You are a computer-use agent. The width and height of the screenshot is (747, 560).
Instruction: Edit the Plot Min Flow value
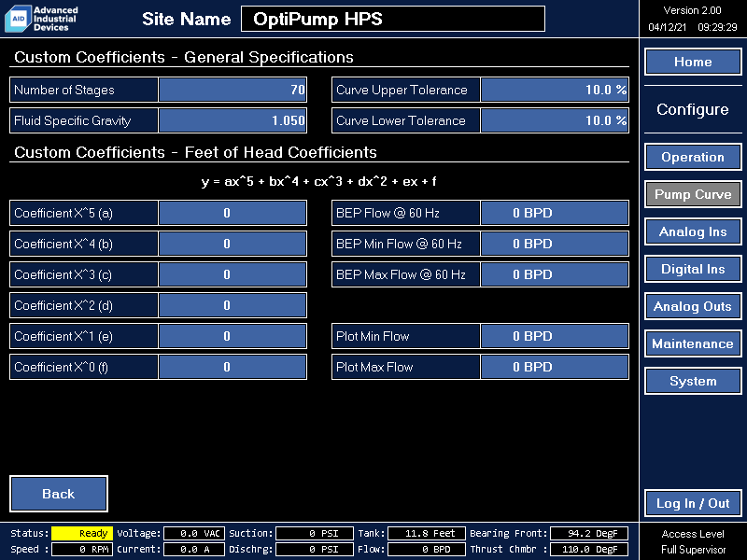[555, 336]
